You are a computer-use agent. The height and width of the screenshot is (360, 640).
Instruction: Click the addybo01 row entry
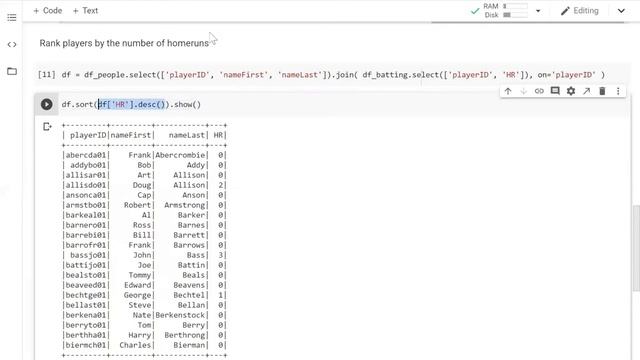point(88,165)
